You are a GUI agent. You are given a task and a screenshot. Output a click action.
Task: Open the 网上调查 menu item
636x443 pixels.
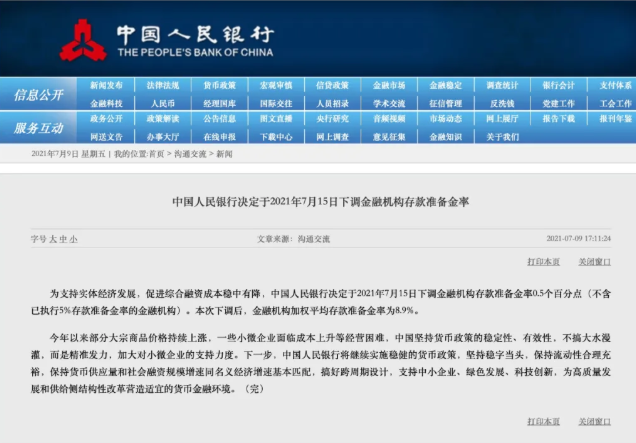click(333, 137)
